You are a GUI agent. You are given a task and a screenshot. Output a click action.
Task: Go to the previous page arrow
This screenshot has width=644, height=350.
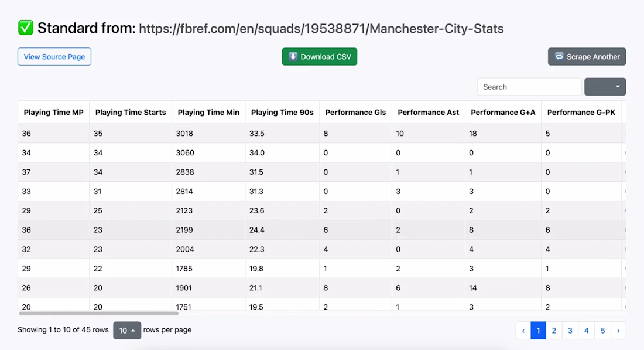tap(523, 331)
